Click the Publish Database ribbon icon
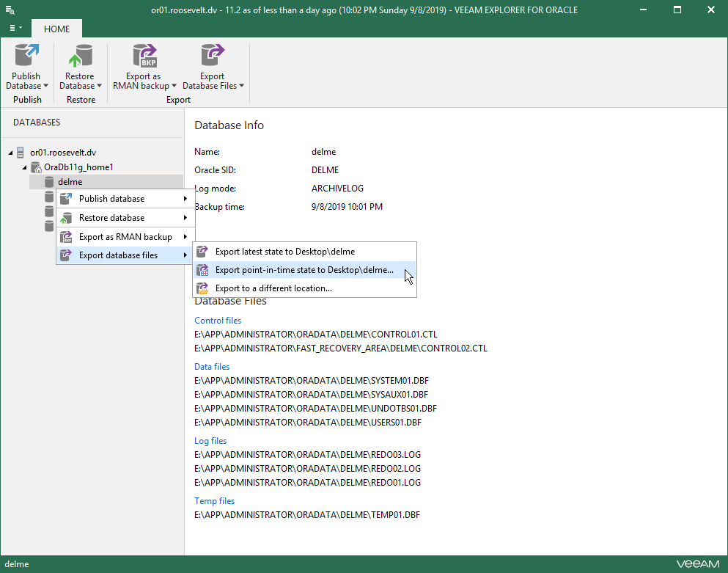The image size is (728, 573). 26,56
